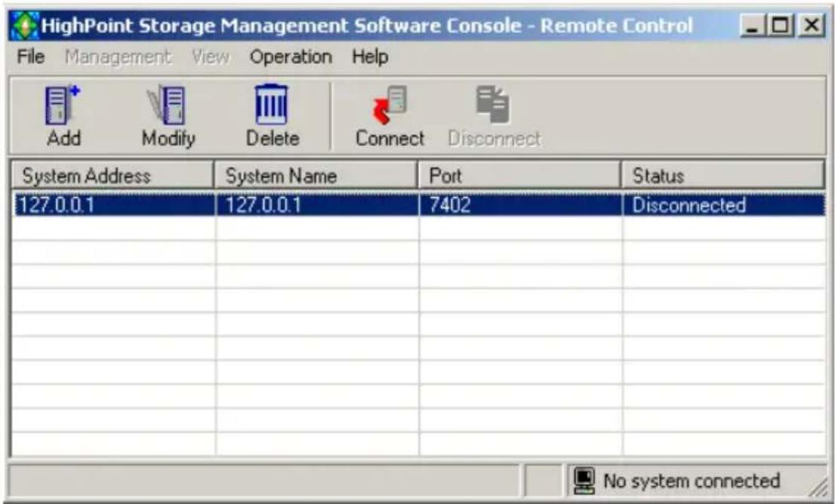Open the View menu
This screenshot has height=504, width=835.
[x=211, y=57]
